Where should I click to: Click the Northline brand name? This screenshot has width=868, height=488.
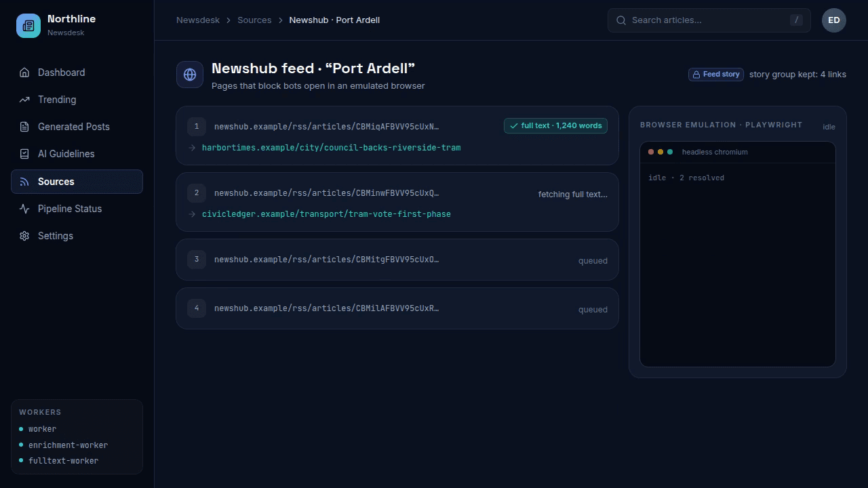coord(71,19)
